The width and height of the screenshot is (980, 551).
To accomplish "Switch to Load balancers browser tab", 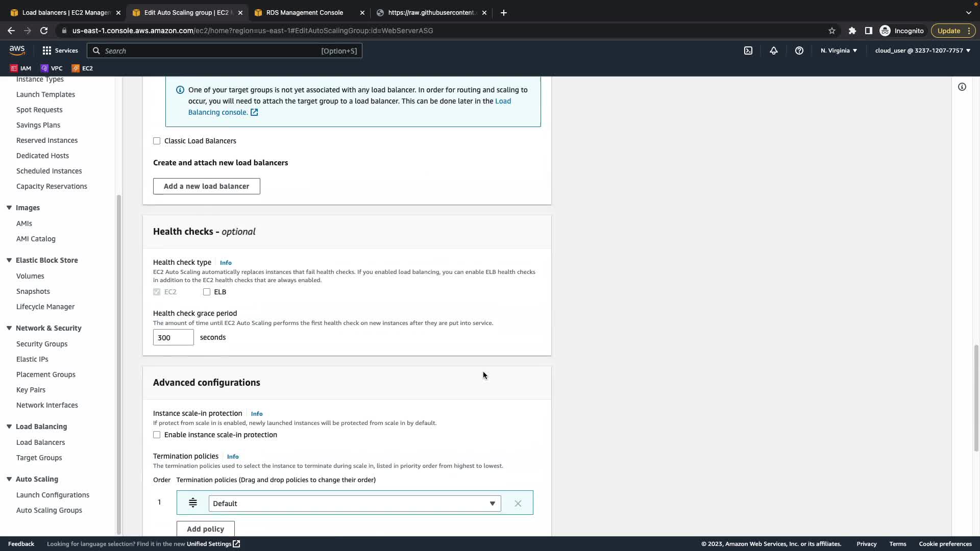I will [x=66, y=13].
